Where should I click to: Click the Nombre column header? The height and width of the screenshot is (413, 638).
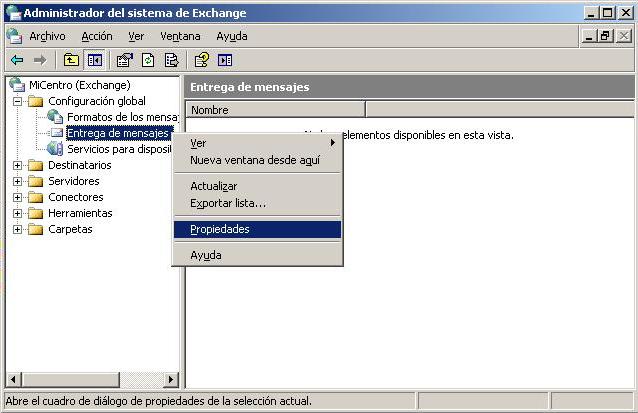pos(275,110)
